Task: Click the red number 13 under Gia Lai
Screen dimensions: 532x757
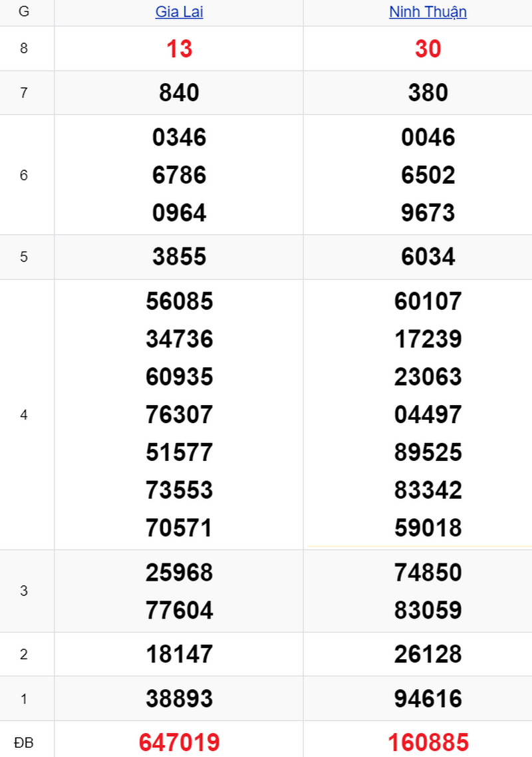Action: pyautogui.click(x=179, y=49)
